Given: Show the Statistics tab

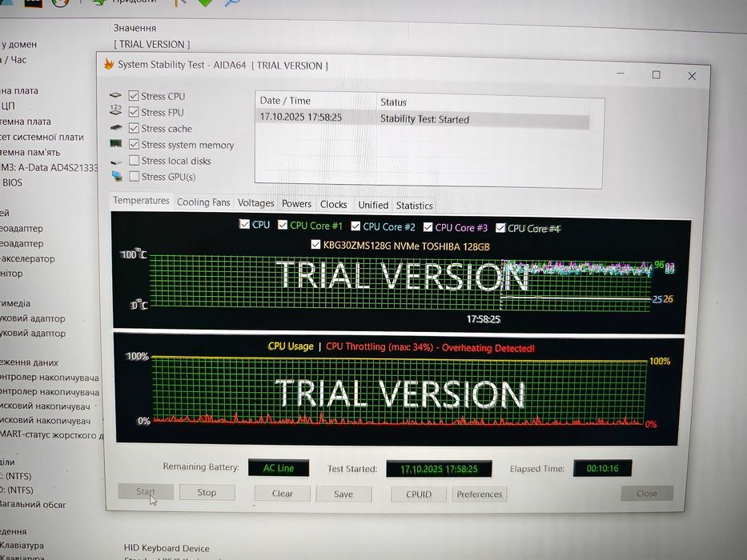Looking at the screenshot, I should click(415, 206).
